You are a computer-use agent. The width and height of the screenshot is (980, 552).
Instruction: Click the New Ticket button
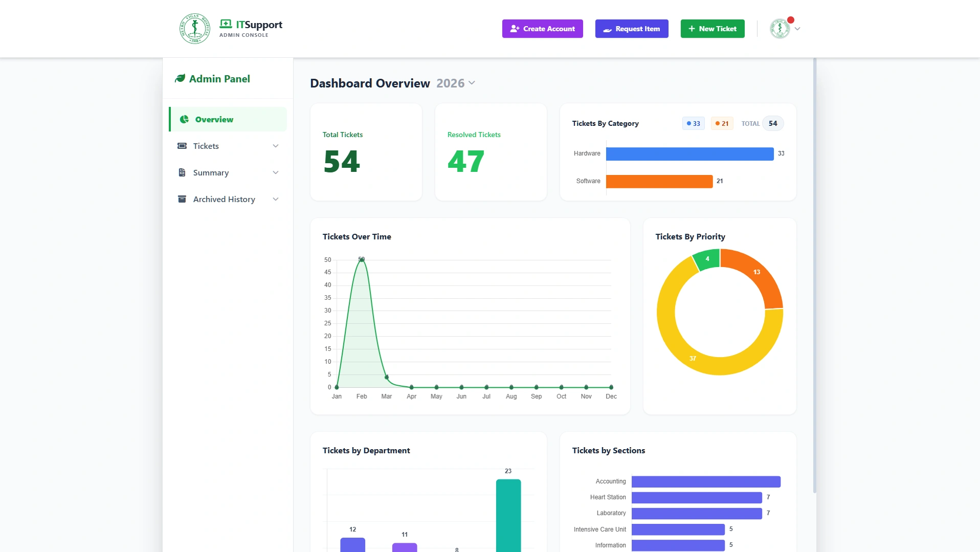click(x=712, y=29)
